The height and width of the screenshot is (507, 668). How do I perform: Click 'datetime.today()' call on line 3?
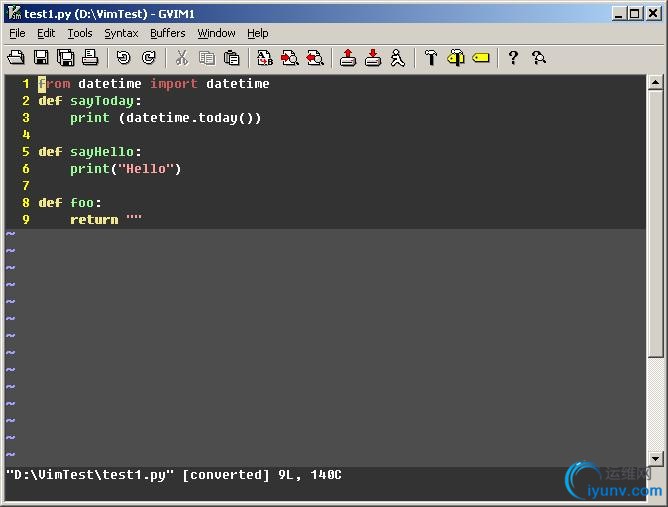point(193,118)
